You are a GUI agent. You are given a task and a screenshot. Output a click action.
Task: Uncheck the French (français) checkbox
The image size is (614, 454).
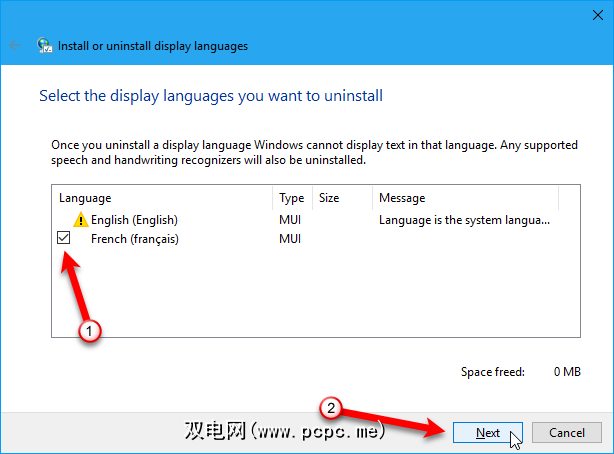(63, 237)
